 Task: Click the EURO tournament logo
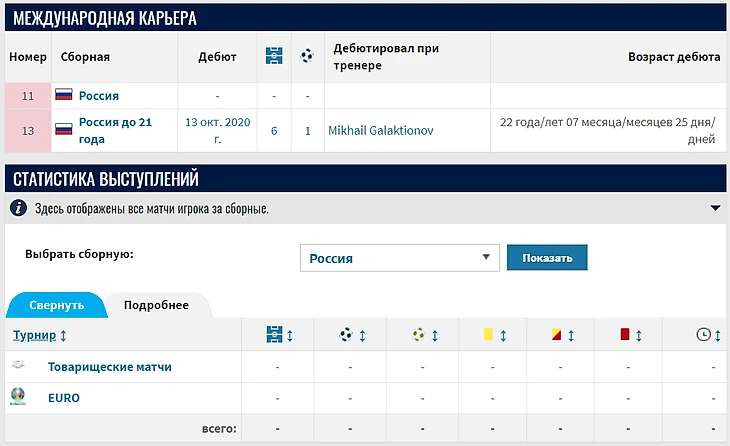(x=18, y=396)
